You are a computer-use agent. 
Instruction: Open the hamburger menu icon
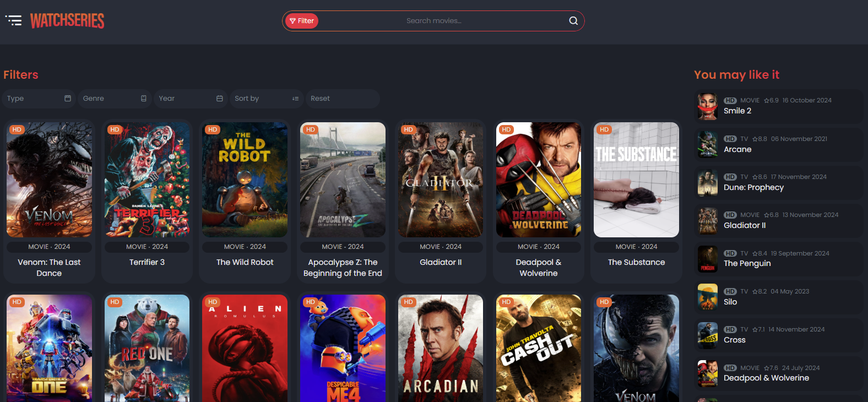tap(14, 21)
